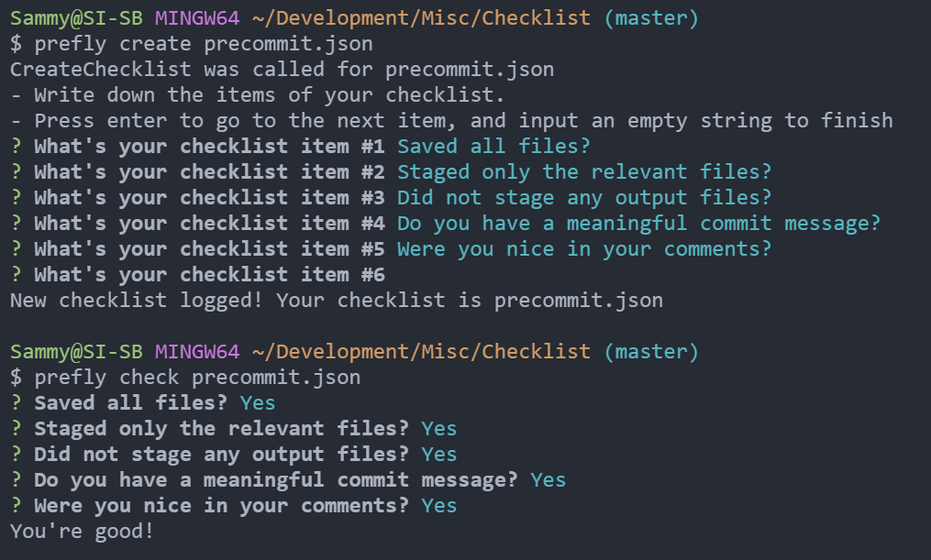Click the first 'Sammy@SI-SB' prompt username
This screenshot has height=560, width=931.
(x=76, y=17)
